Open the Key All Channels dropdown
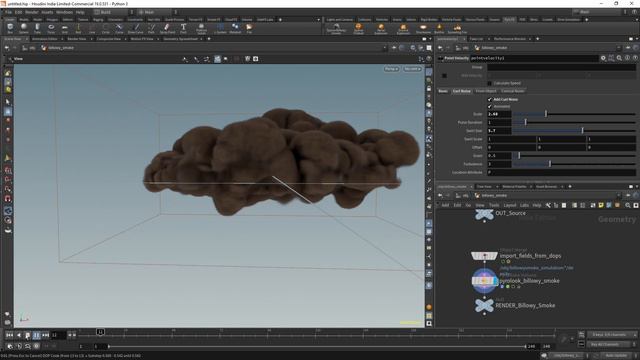 click(x=611, y=344)
